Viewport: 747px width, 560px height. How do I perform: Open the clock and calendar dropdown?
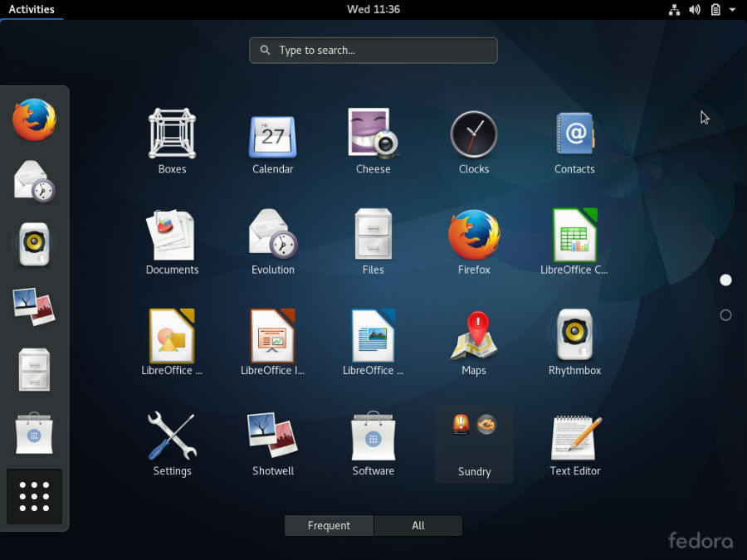(373, 10)
